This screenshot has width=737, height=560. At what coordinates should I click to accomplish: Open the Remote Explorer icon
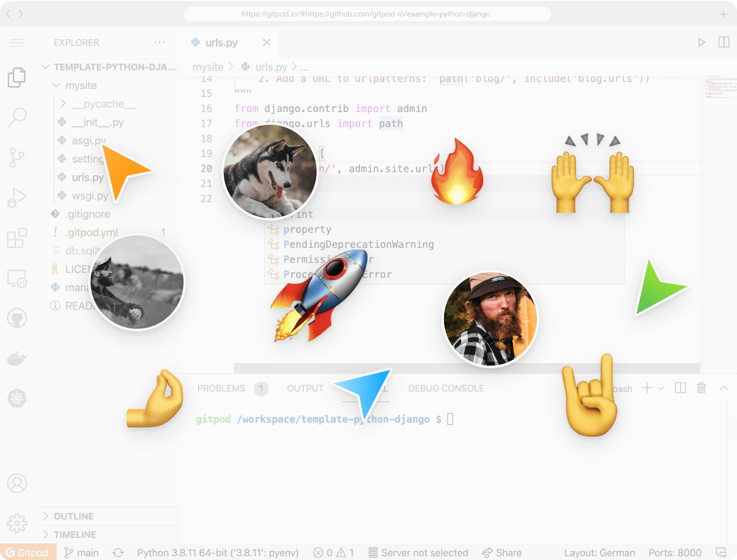[x=17, y=278]
